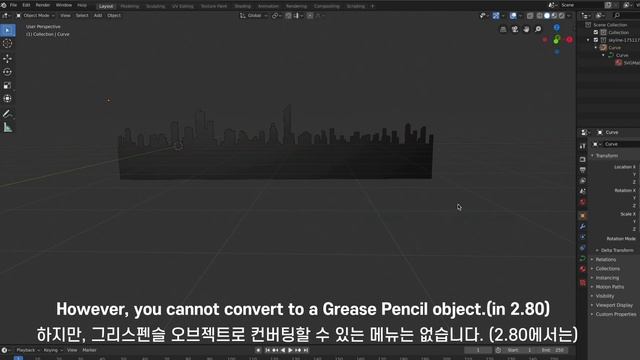Open the Material properties tab
This screenshot has width=640, height=360.
click(582, 269)
